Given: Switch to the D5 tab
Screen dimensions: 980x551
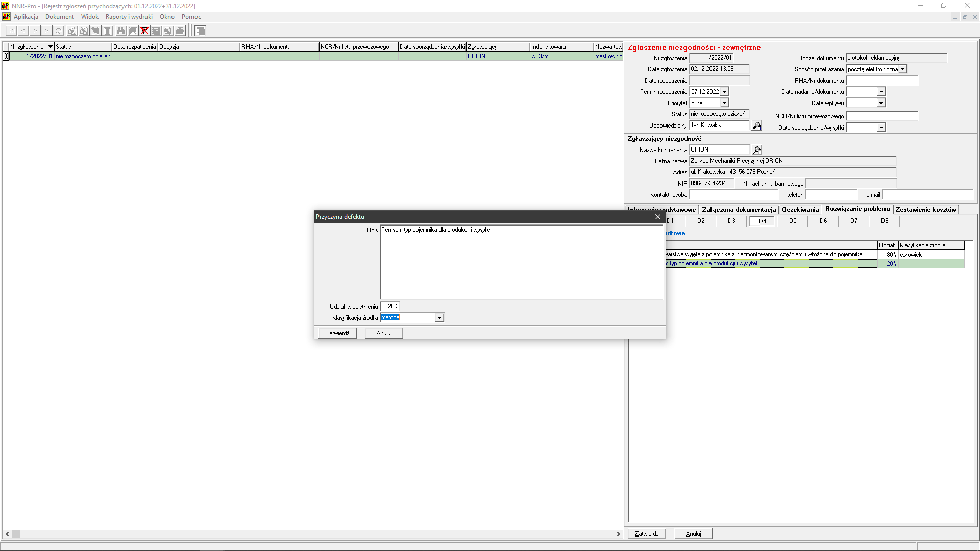Looking at the screenshot, I should (793, 221).
